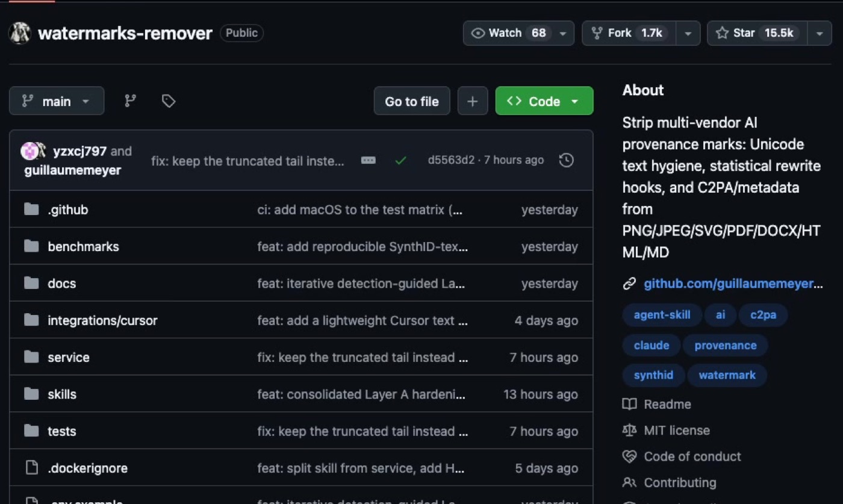Click the people icon beside Contributing

click(x=629, y=482)
